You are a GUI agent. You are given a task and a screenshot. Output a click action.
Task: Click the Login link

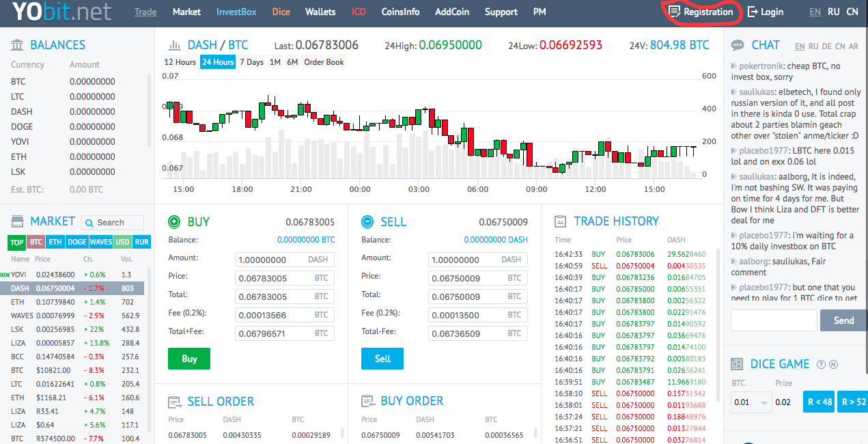772,12
